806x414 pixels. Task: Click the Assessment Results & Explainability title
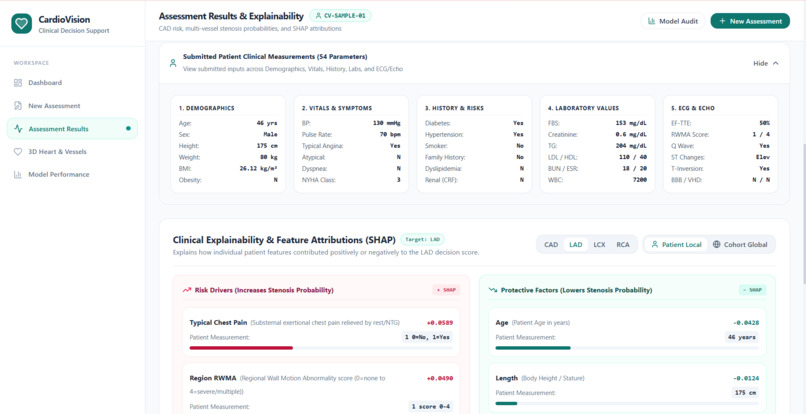pos(231,16)
